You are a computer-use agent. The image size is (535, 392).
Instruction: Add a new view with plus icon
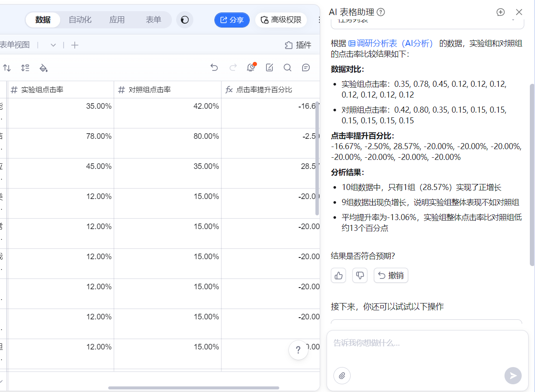tap(75, 45)
